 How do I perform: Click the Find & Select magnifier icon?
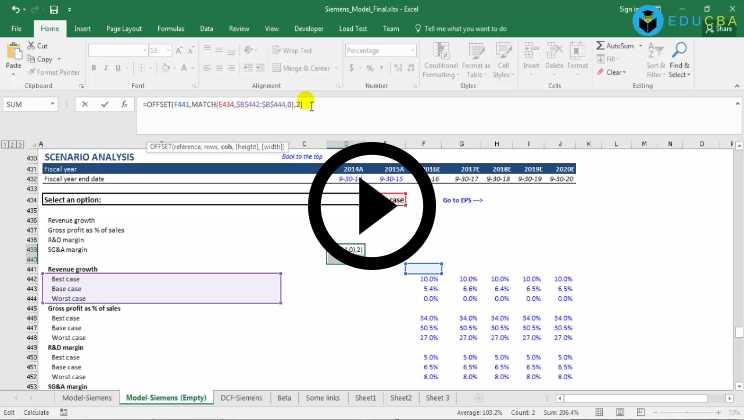coord(679,52)
